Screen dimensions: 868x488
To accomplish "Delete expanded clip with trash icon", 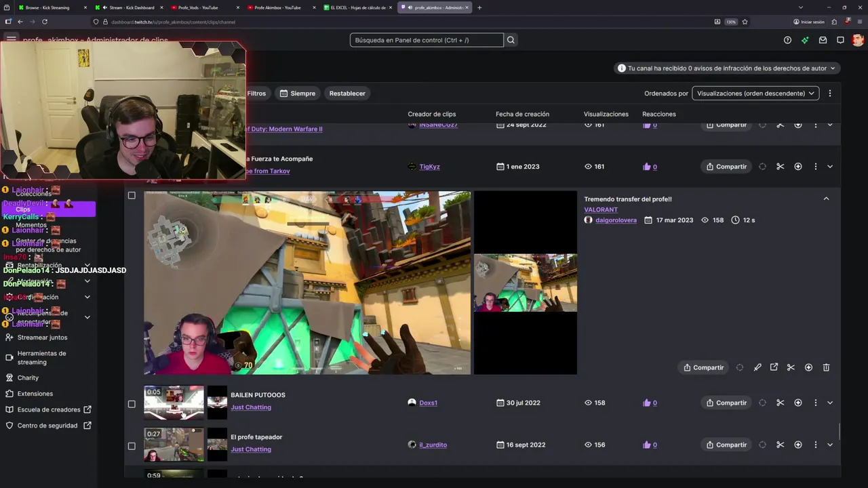I will [x=826, y=367].
